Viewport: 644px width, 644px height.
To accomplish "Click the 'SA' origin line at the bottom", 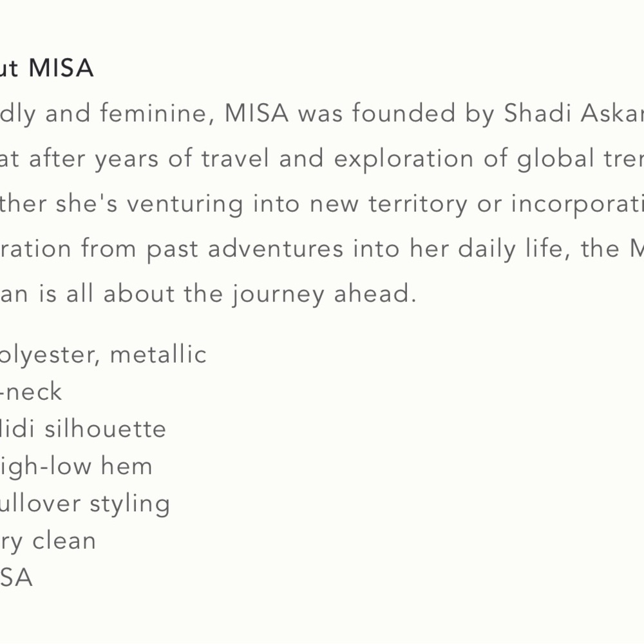I will pyautogui.click(x=16, y=578).
